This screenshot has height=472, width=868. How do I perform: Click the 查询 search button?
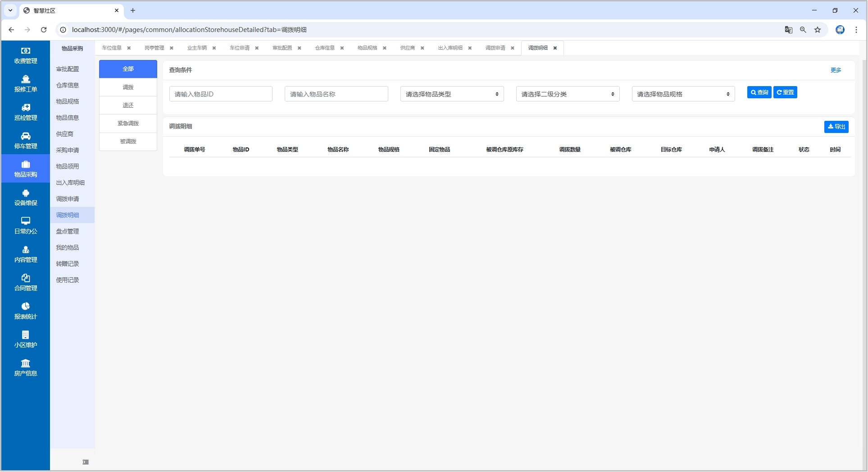click(x=759, y=92)
